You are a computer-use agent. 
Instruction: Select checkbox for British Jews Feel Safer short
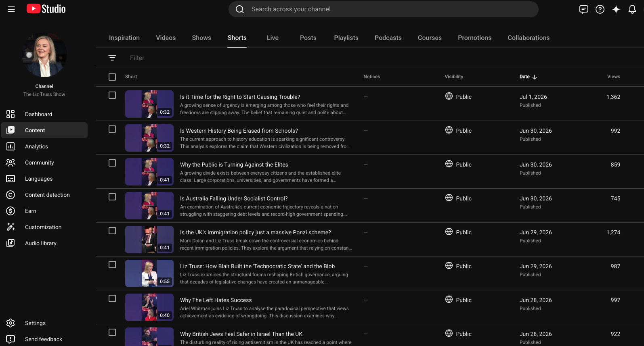pos(112,332)
